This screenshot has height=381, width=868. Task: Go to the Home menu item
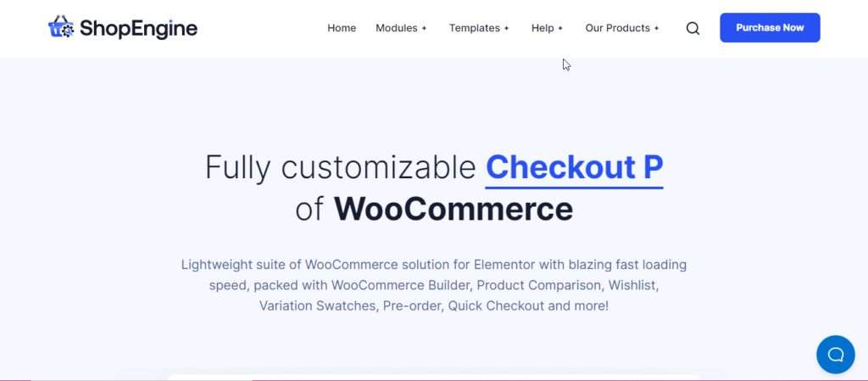pyautogui.click(x=342, y=28)
